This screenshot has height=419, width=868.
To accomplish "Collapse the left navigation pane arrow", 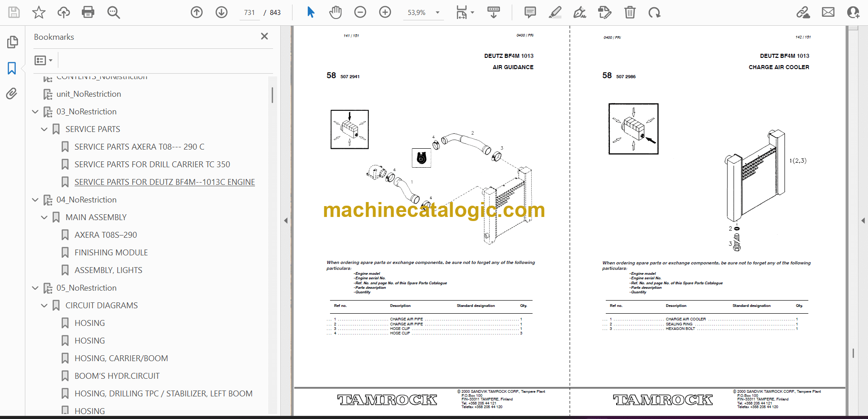I will click(286, 221).
